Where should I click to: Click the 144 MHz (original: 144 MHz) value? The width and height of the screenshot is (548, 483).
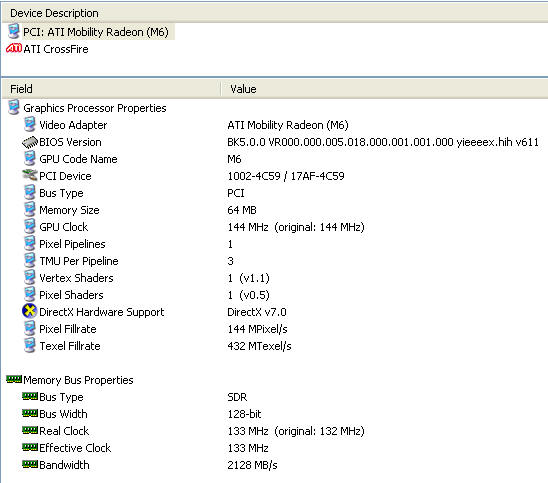[x=296, y=227]
